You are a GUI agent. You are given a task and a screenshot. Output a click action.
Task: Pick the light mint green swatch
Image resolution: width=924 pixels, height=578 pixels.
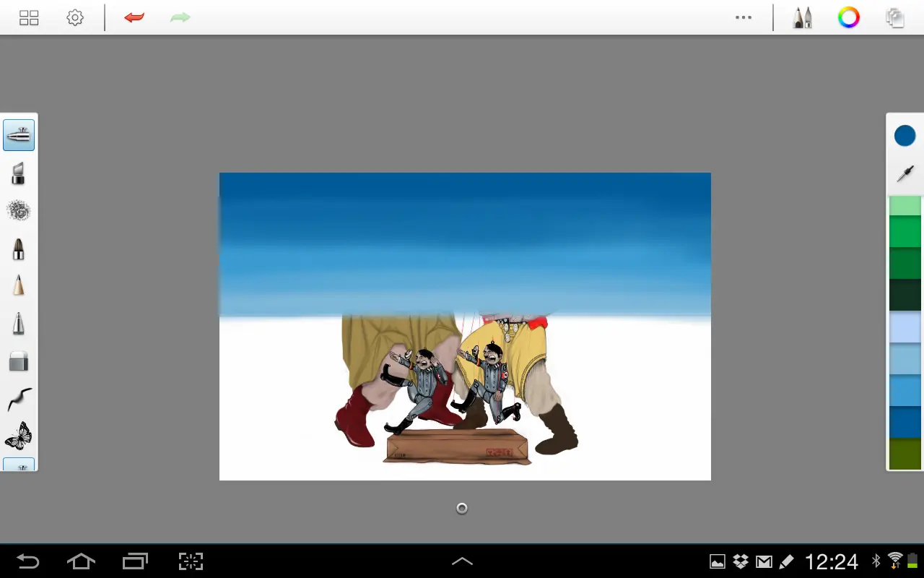tap(905, 206)
